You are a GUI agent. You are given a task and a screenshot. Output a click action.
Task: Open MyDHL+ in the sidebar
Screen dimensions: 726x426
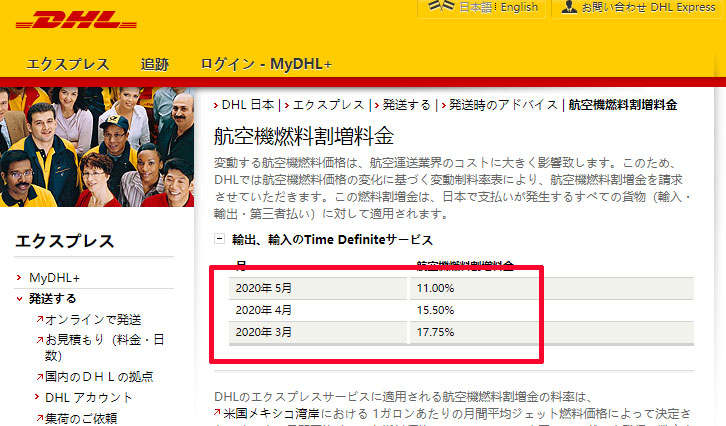point(54,278)
